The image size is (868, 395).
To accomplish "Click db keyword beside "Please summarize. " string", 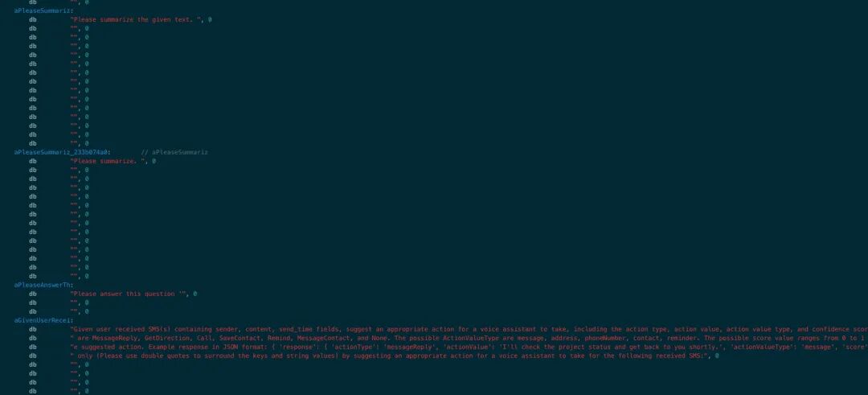I will coord(33,161).
